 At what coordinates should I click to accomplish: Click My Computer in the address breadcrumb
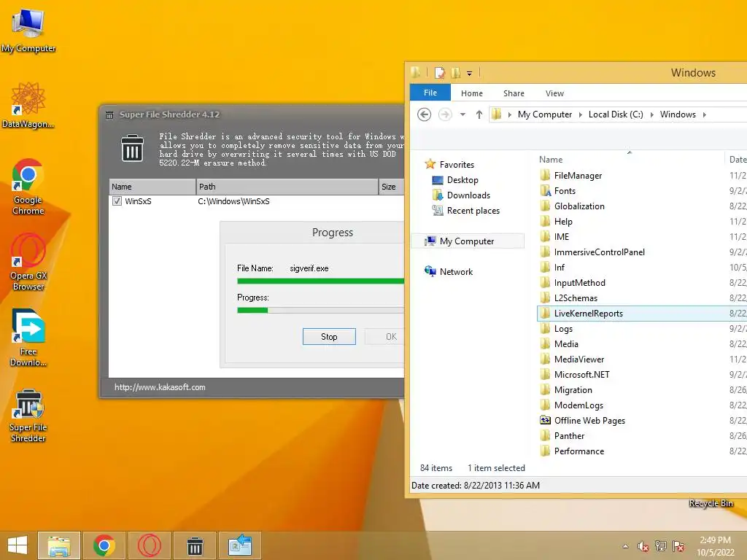coord(544,114)
